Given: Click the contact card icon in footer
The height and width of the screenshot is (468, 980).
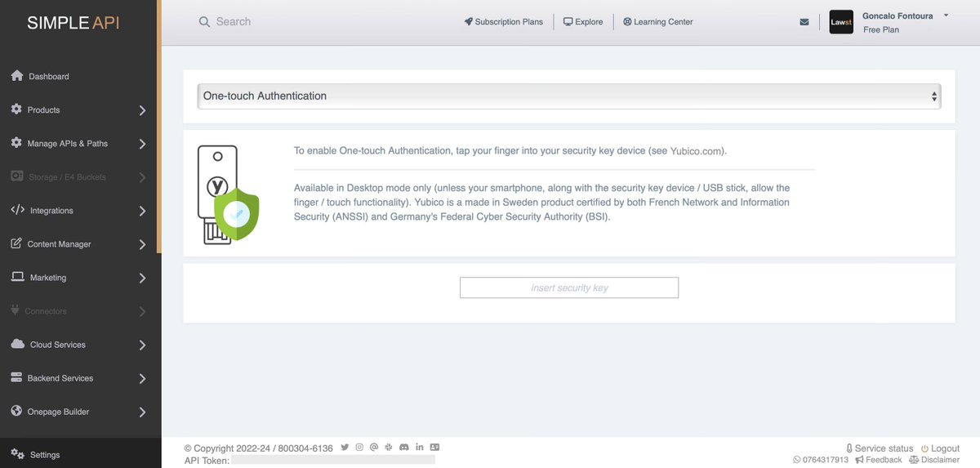Looking at the screenshot, I should point(434,447).
